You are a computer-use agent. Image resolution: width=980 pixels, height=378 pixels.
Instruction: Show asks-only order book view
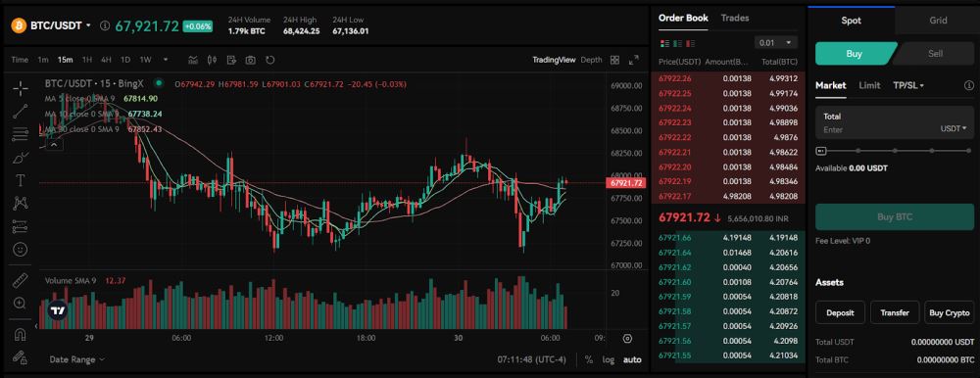pos(691,43)
